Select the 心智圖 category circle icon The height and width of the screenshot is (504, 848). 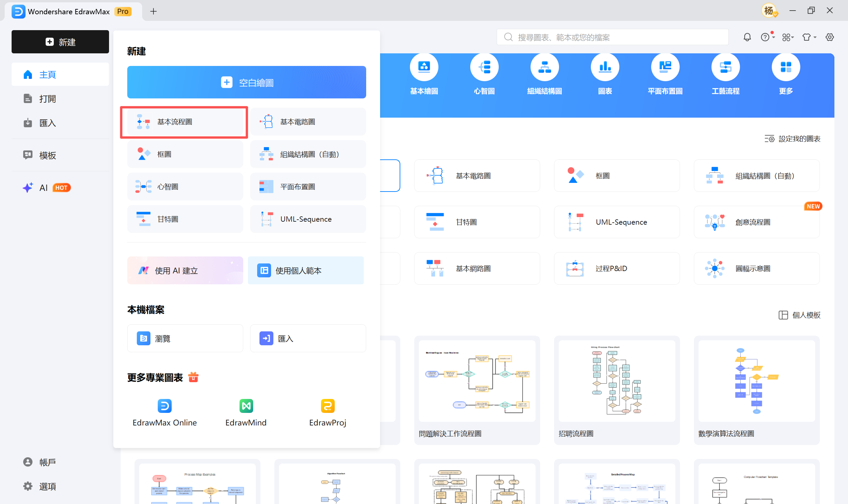click(484, 67)
